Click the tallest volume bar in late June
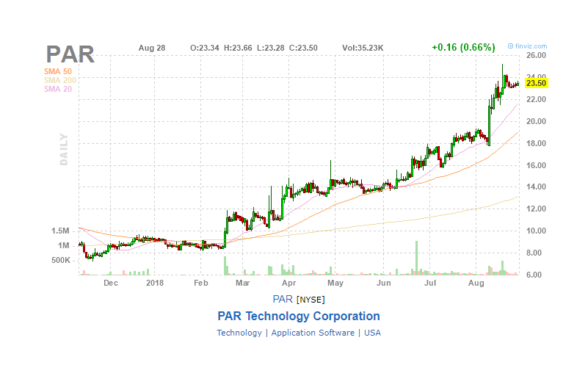Viewport: 588px width, 376px height. coord(416,258)
